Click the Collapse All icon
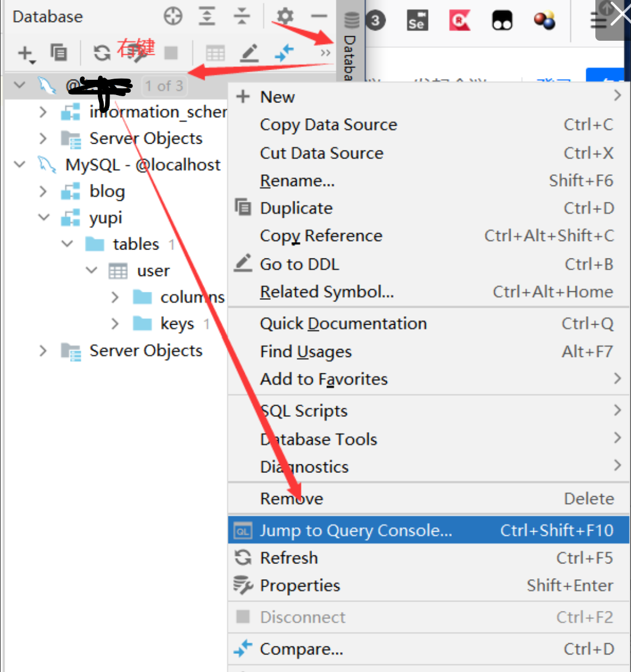Screen dimensions: 631x672 [242, 16]
